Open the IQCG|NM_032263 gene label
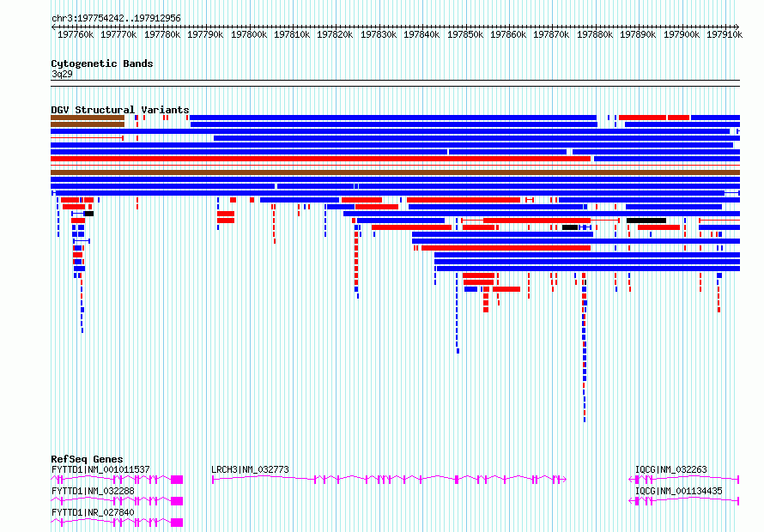The height and width of the screenshot is (532, 764). (x=670, y=469)
